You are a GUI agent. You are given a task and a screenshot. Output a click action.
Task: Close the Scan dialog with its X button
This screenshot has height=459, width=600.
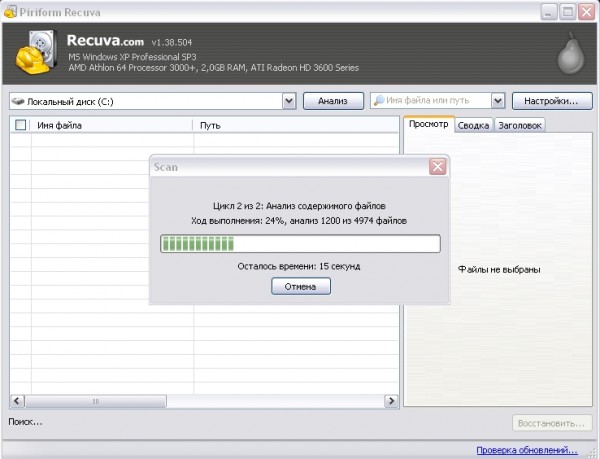438,167
